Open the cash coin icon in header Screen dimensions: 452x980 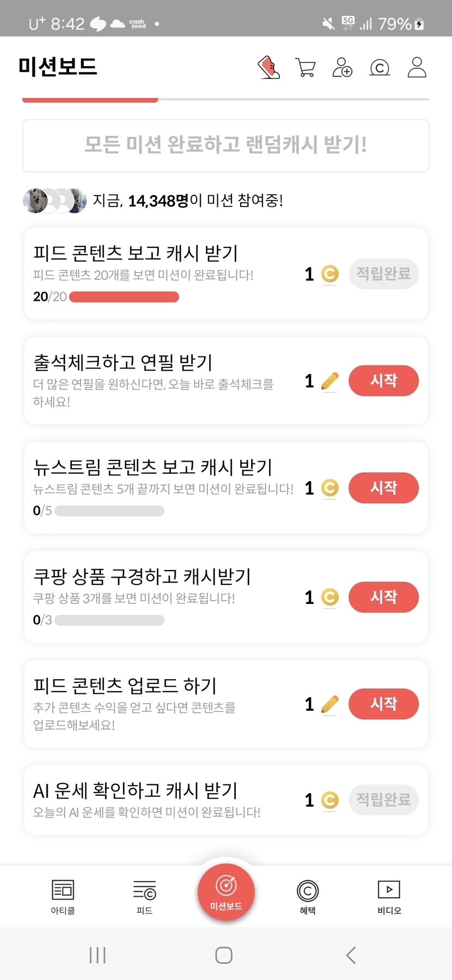(380, 68)
